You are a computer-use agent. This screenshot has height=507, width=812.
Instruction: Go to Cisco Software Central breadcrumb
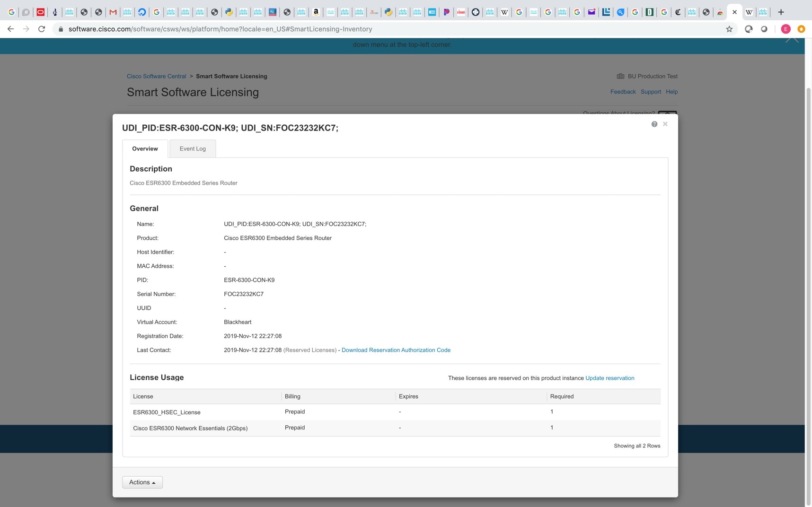coord(156,76)
